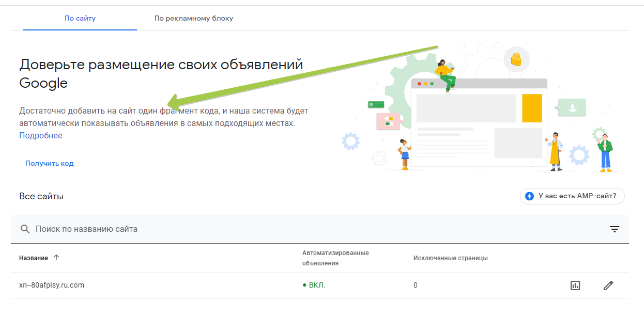Viewport: 644px width, 333px height.
Task: Click the AMP lightning bolt icon
Action: click(529, 196)
